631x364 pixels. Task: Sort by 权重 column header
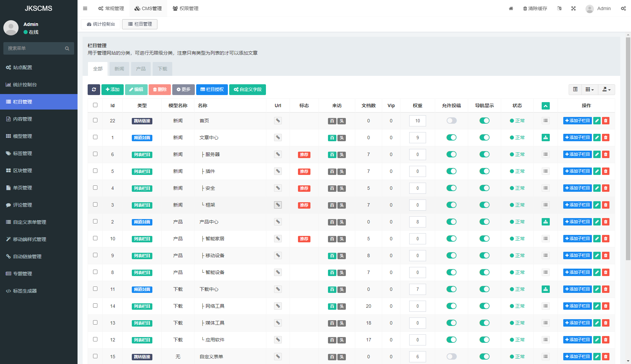[x=418, y=105]
